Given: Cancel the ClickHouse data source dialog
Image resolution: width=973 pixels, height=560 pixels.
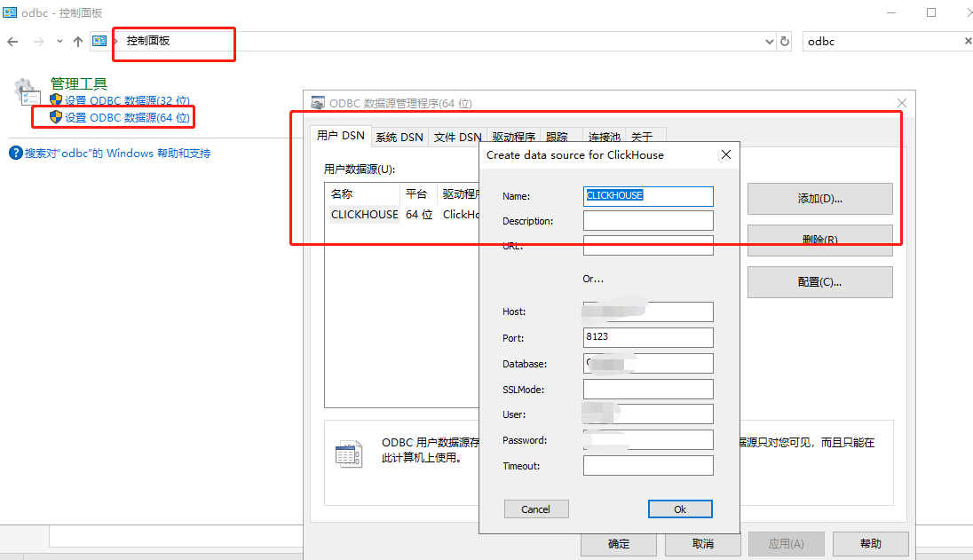Looking at the screenshot, I should pyautogui.click(x=536, y=509).
